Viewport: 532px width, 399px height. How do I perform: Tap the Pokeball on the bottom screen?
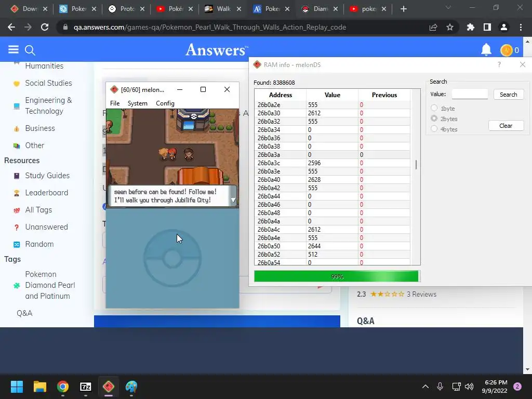172,258
